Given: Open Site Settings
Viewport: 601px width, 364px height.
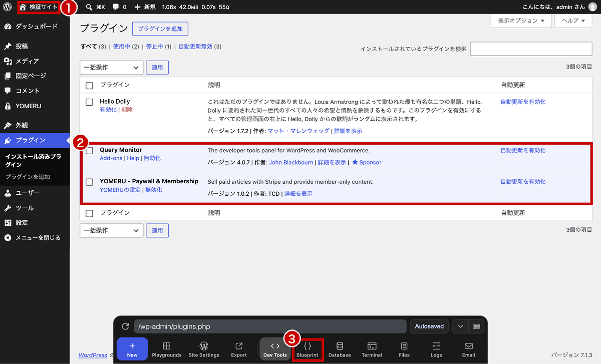Looking at the screenshot, I should pyautogui.click(x=204, y=349).
